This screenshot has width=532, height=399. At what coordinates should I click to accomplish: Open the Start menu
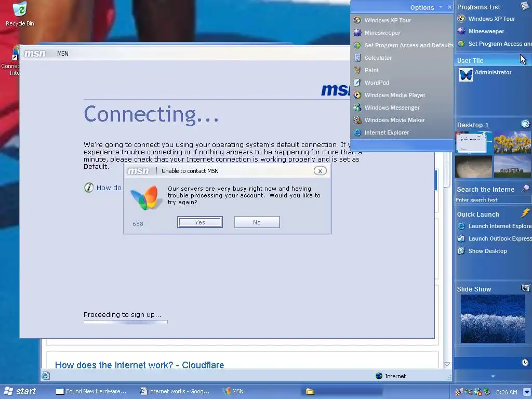(20, 392)
